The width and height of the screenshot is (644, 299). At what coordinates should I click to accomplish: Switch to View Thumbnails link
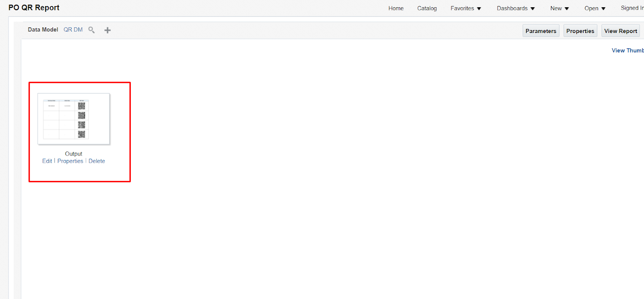pos(628,50)
